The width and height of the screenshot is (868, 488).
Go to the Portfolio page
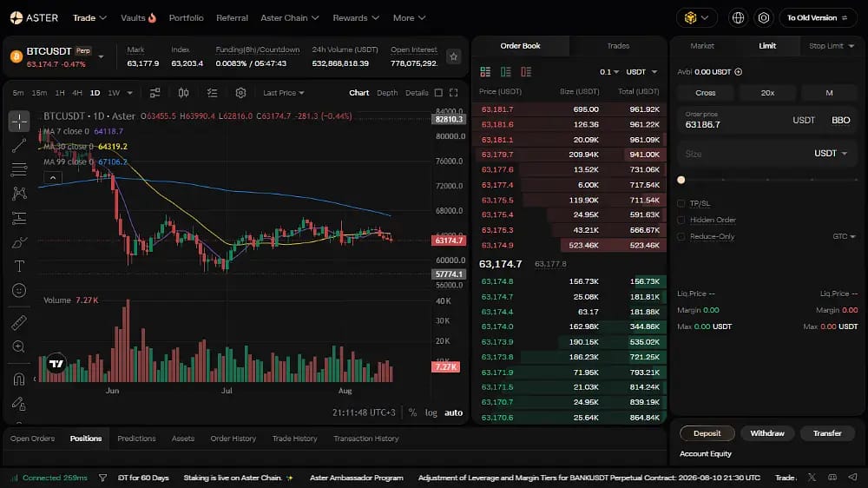click(186, 17)
